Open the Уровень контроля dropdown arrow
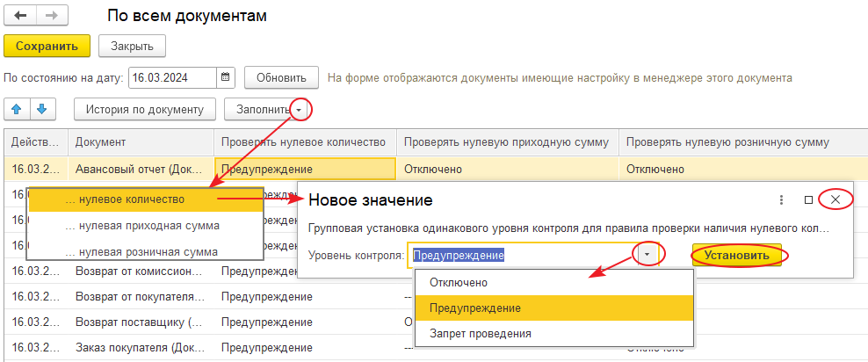 647,255
